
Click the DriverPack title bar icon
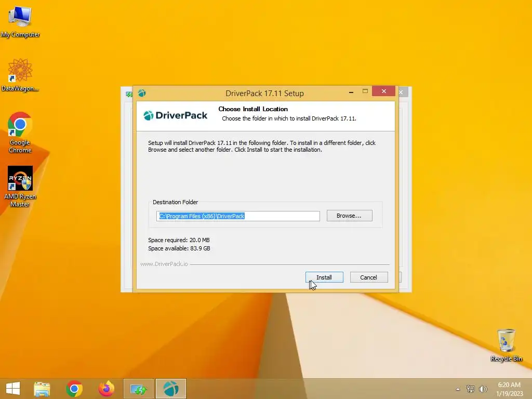click(142, 93)
